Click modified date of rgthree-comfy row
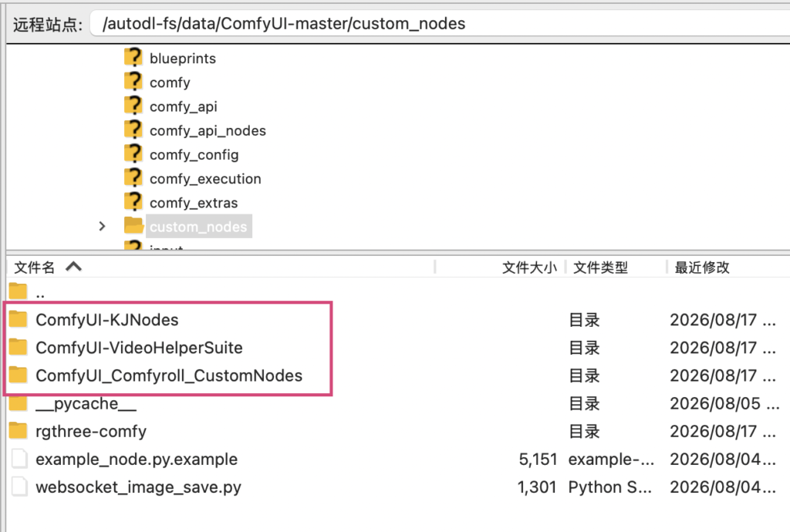 pos(722,431)
